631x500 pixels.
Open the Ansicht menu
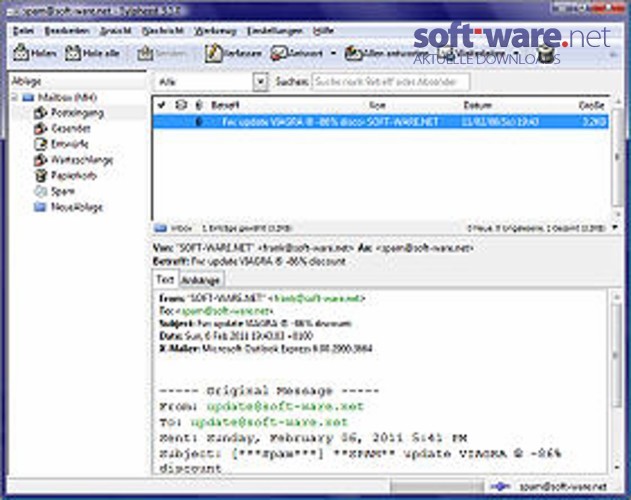tap(115, 31)
